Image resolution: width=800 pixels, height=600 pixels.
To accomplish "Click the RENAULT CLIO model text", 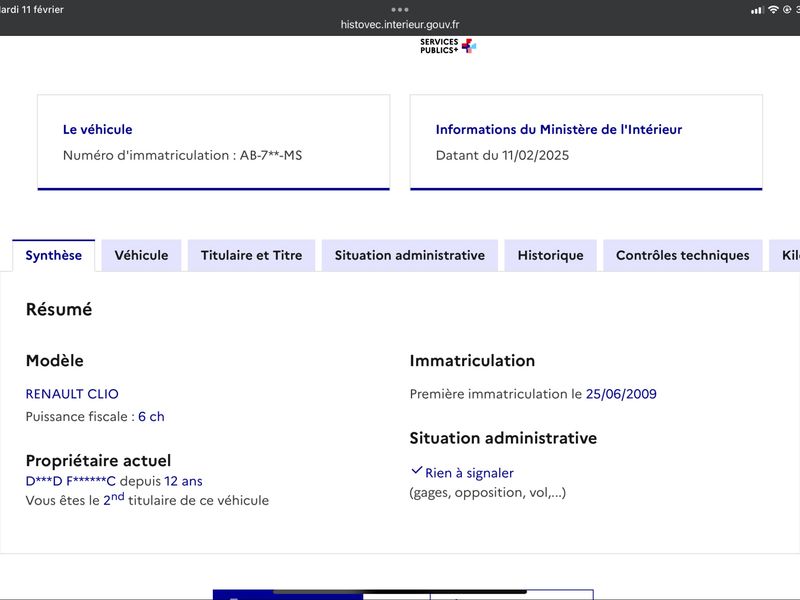I will coord(72,394).
